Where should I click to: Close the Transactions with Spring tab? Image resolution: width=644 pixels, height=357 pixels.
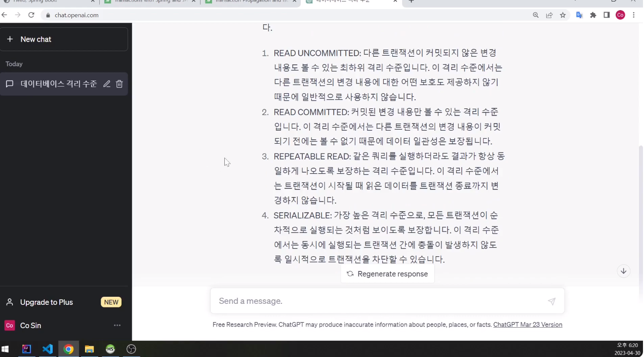(x=194, y=2)
